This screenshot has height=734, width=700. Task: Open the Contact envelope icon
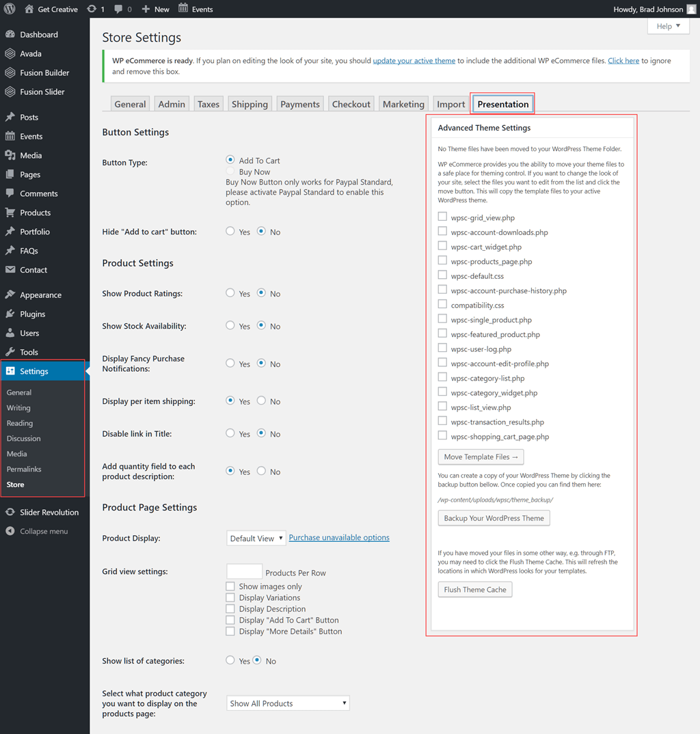coord(10,270)
